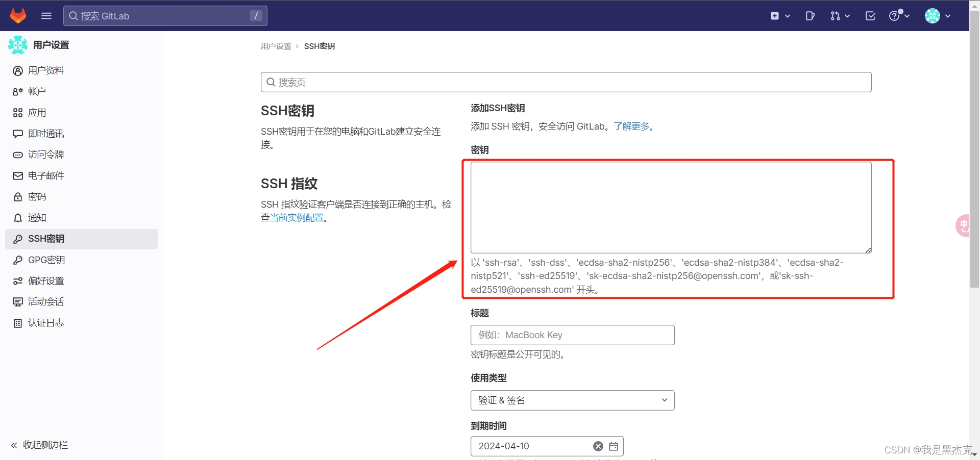The image size is (980, 460).
Task: Open the to-do list icon
Action: point(870,16)
